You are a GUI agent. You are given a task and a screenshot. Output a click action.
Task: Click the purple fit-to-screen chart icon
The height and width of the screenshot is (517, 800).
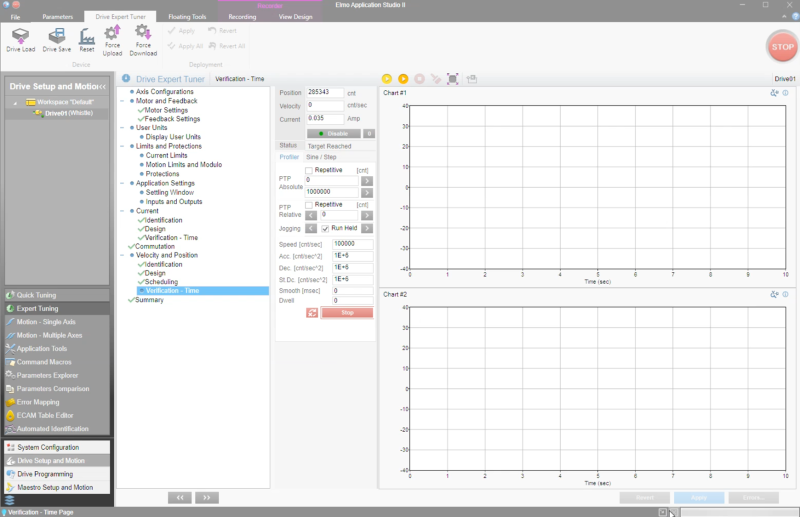pyautogui.click(x=453, y=79)
